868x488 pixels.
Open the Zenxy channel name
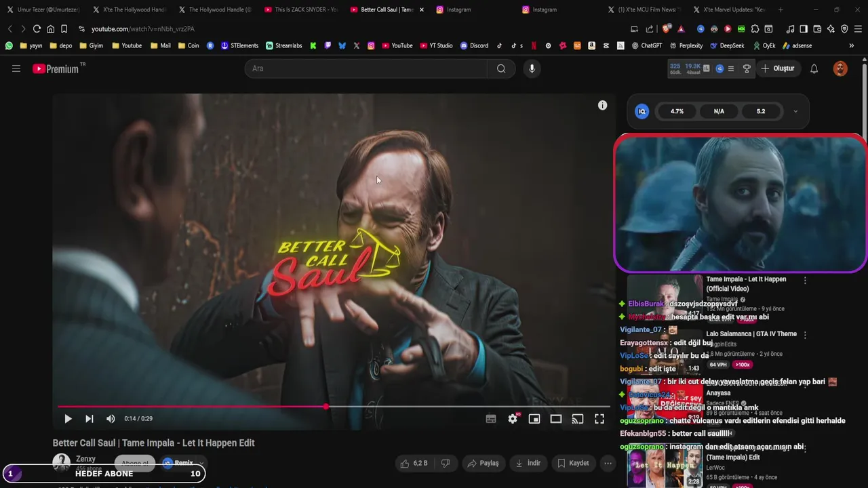tap(85, 459)
